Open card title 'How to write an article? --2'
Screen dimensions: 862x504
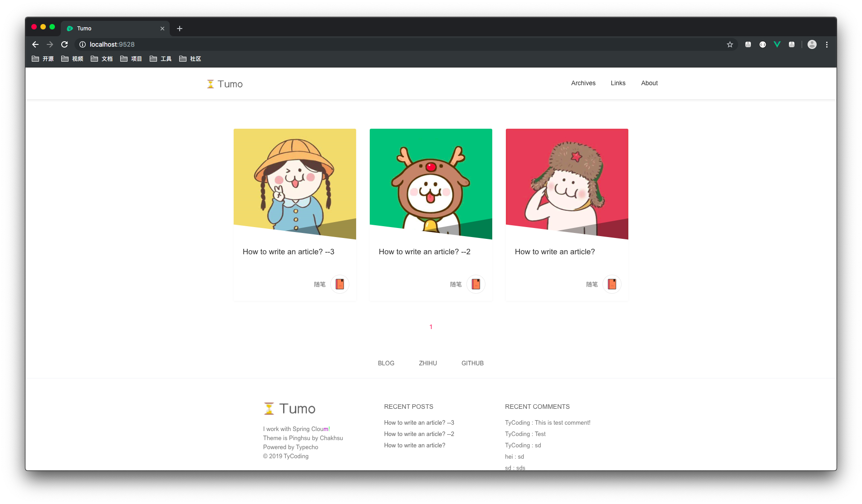[x=425, y=252]
